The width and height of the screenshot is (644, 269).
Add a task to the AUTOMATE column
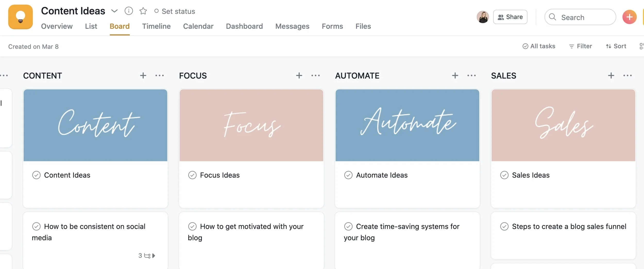click(x=455, y=75)
